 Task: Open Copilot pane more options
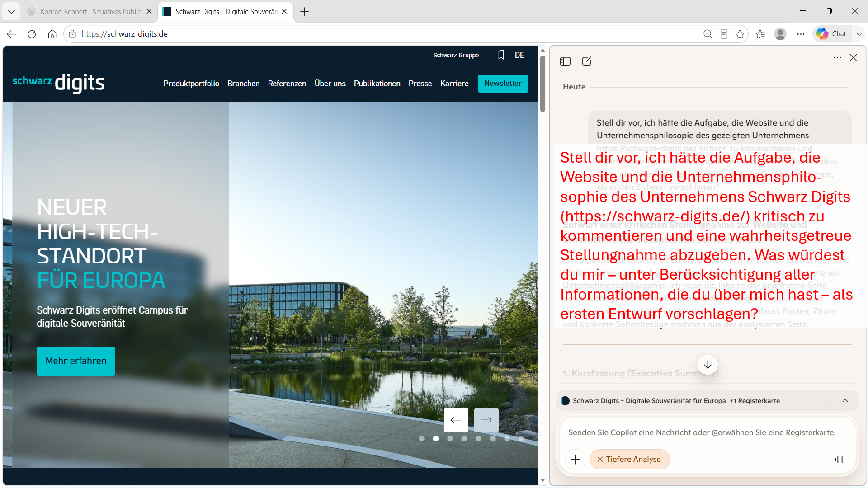click(837, 58)
